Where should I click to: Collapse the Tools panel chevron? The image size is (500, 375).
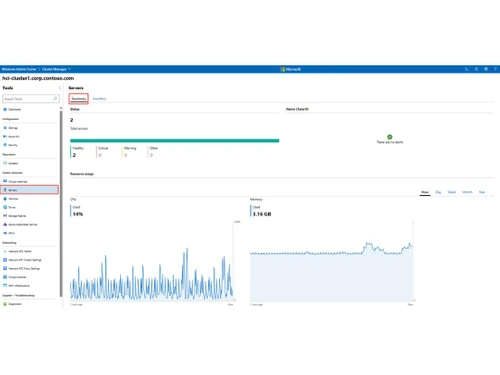tap(60, 88)
